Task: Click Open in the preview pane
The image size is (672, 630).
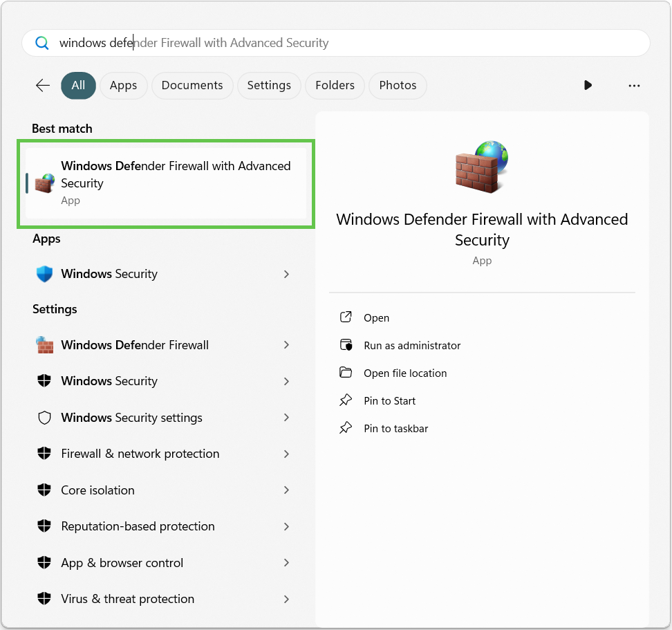Action: [x=376, y=317]
